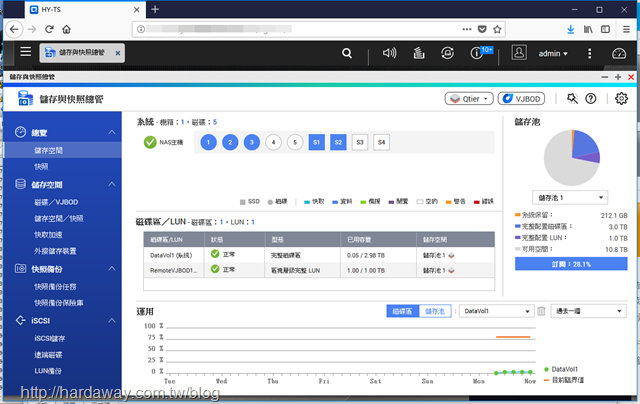This screenshot has width=640, height=404.
Task: Open the storage manager tools wrench icon
Action: click(572, 99)
